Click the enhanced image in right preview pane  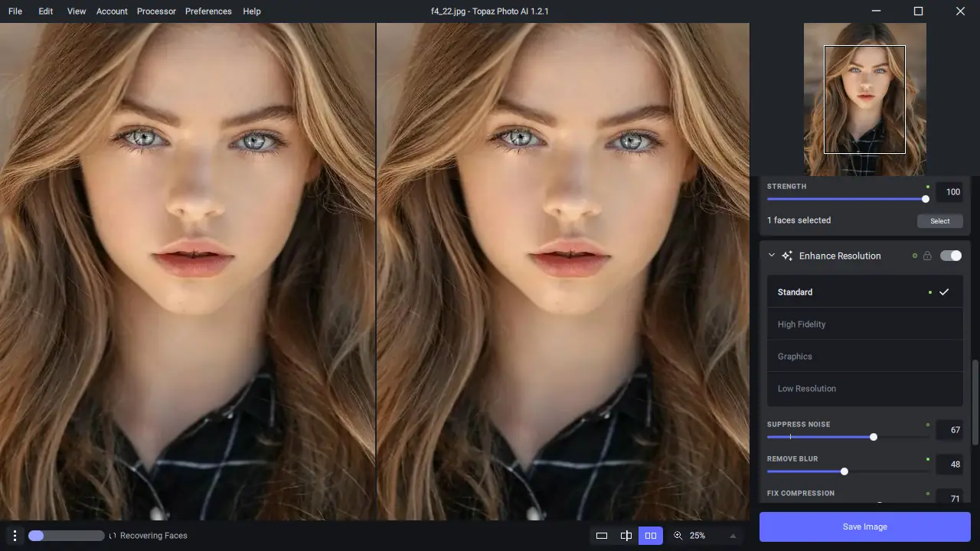(563, 272)
